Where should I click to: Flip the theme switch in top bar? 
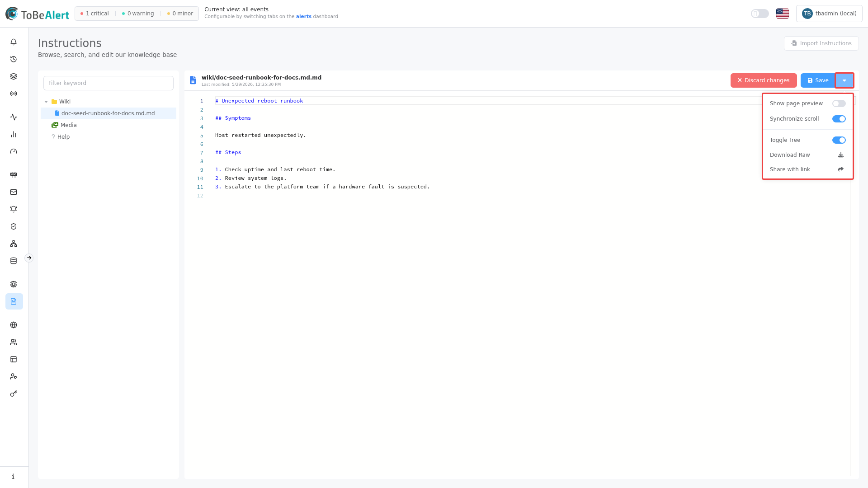coord(760,14)
